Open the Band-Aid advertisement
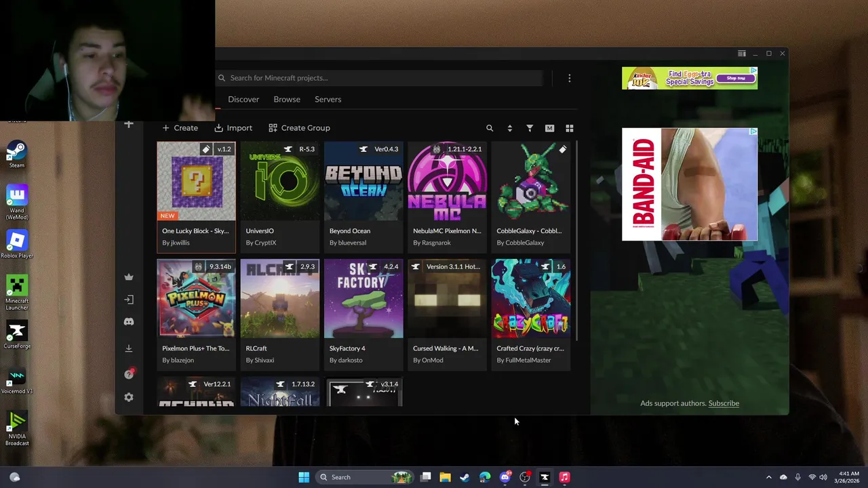The image size is (868, 488). pyautogui.click(x=690, y=184)
